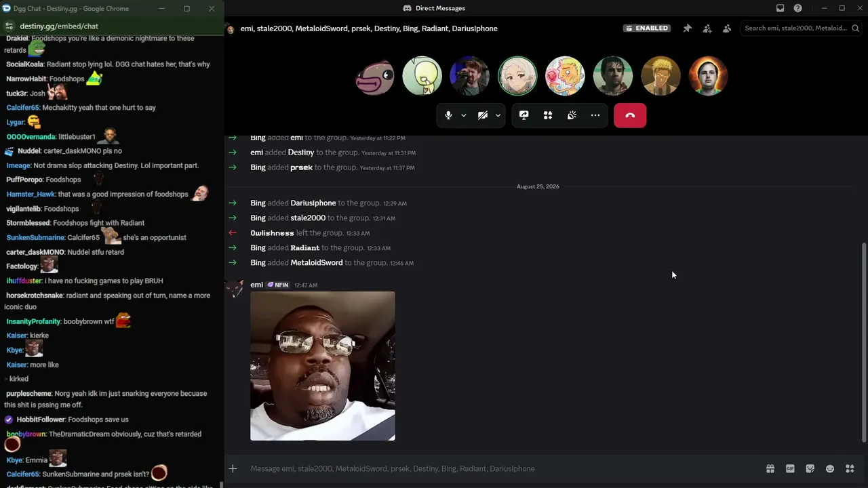Click the ENABLED badge in the header
Viewport: 868px width, 488px height.
coord(648,28)
